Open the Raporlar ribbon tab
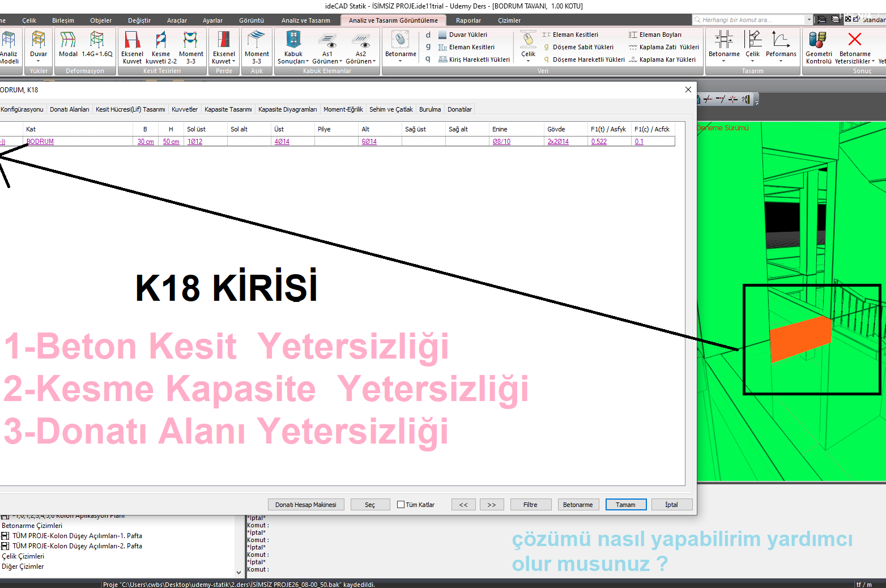 468,20
